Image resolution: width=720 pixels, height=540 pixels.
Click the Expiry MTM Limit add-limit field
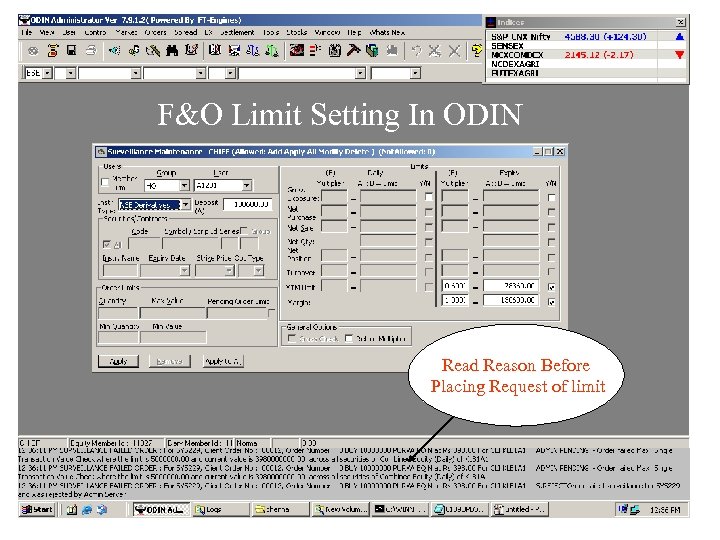[x=511, y=286]
